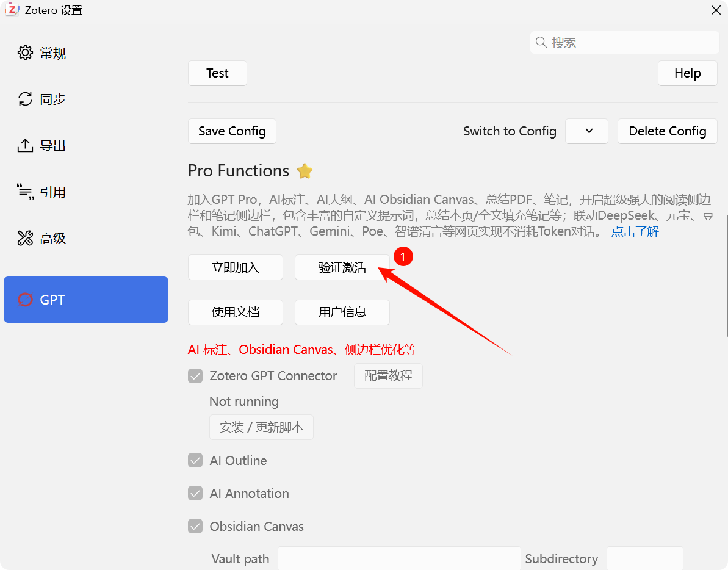Click the vertical scrollbar thumb
This screenshot has width=728, height=570.
click(727, 275)
